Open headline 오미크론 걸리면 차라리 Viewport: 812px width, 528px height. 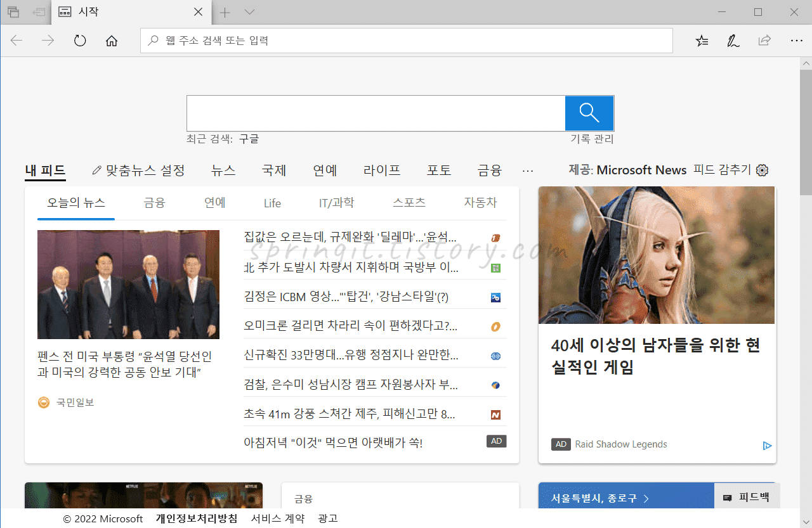351,326
